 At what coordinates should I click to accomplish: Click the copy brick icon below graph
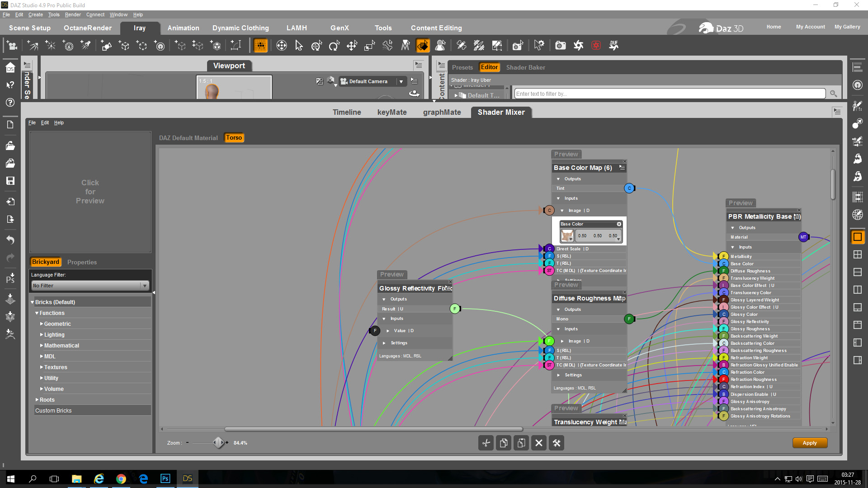pos(504,443)
